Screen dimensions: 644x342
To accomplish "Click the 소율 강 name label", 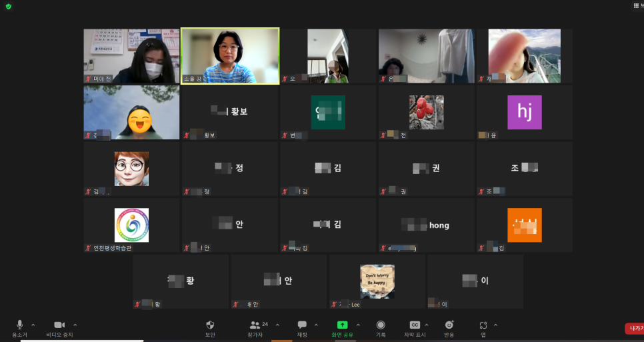I will pos(192,79).
